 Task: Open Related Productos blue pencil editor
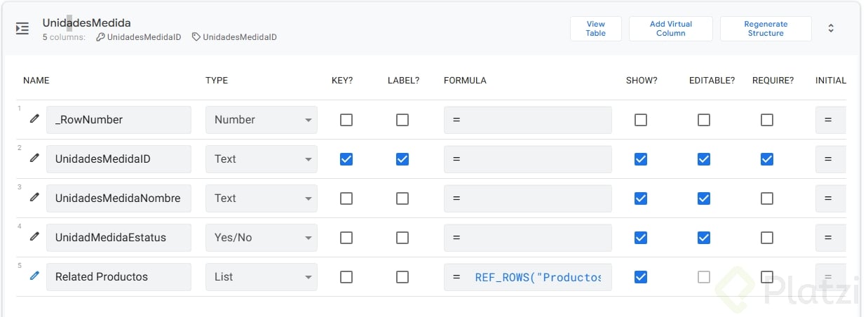click(34, 276)
